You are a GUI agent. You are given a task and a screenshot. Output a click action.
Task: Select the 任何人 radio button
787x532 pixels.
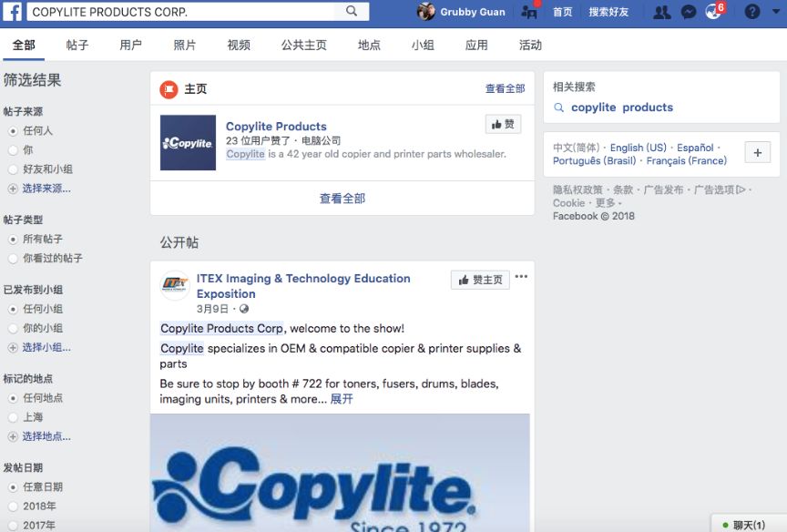(x=13, y=131)
